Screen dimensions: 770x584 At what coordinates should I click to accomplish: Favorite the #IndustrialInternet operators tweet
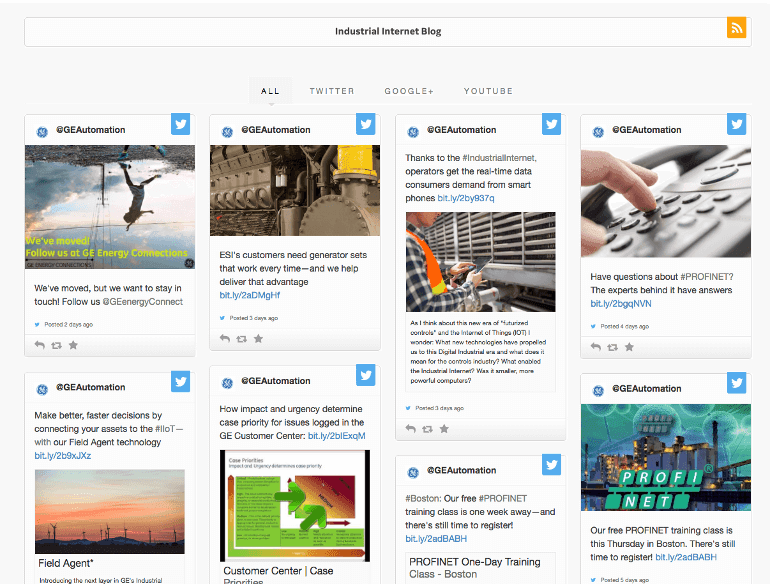coord(444,429)
